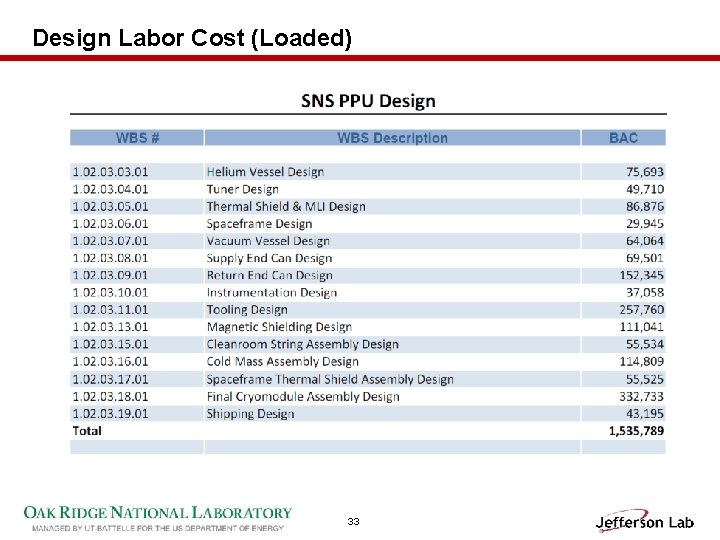Click 'Thermal Shield & MLI Design'
This screenshot has width=720, height=540.
286,207
